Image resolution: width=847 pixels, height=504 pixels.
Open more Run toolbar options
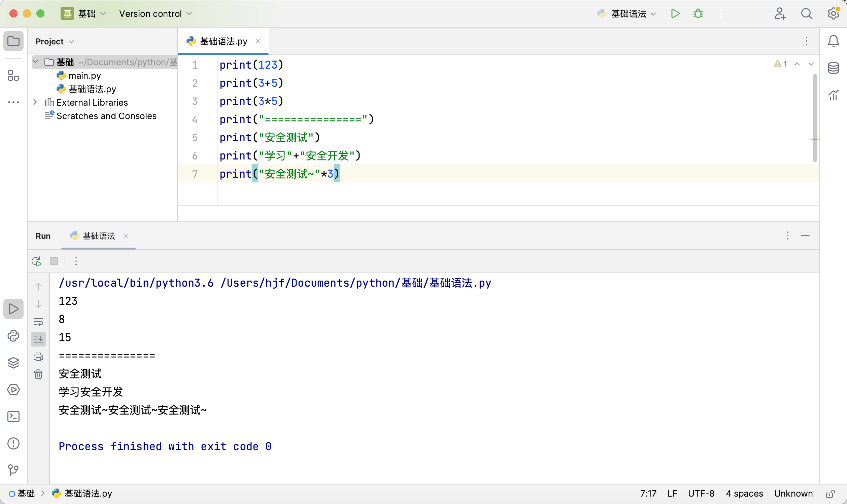(x=76, y=261)
